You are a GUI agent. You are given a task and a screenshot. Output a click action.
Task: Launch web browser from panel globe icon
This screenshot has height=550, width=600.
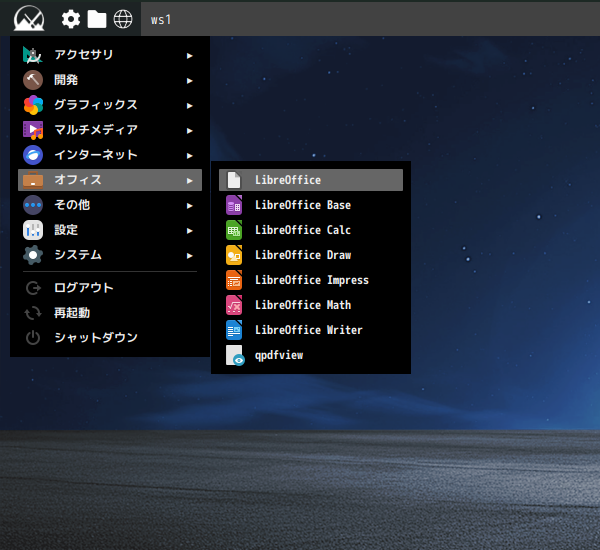tap(123, 19)
